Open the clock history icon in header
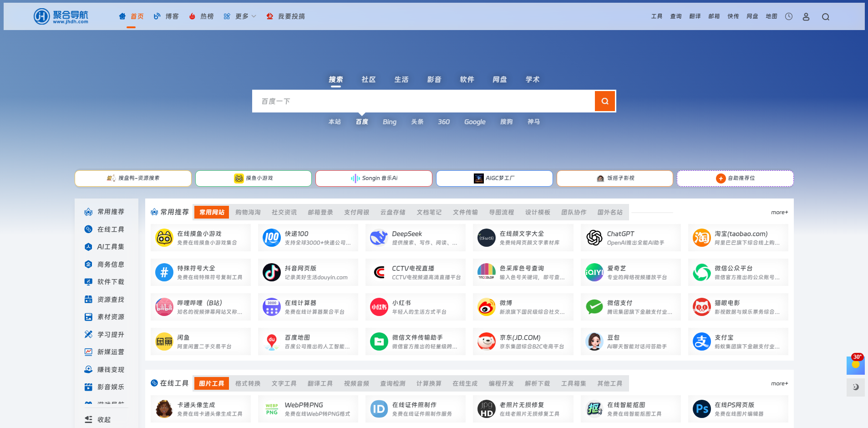The height and width of the screenshot is (428, 868). (789, 16)
